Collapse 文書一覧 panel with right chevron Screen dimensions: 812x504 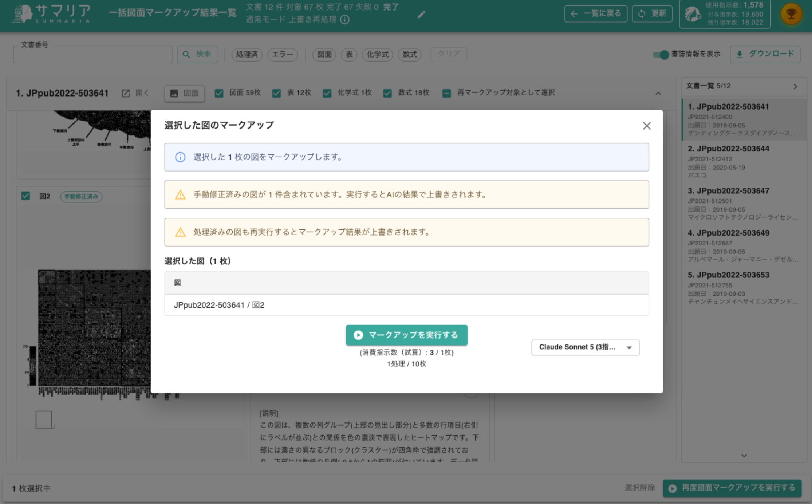coord(795,86)
